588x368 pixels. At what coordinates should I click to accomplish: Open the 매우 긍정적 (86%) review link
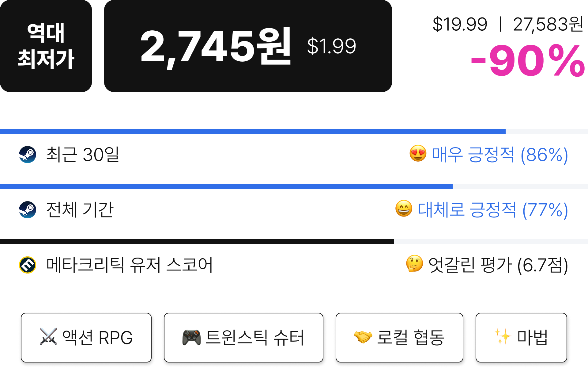pos(499,155)
